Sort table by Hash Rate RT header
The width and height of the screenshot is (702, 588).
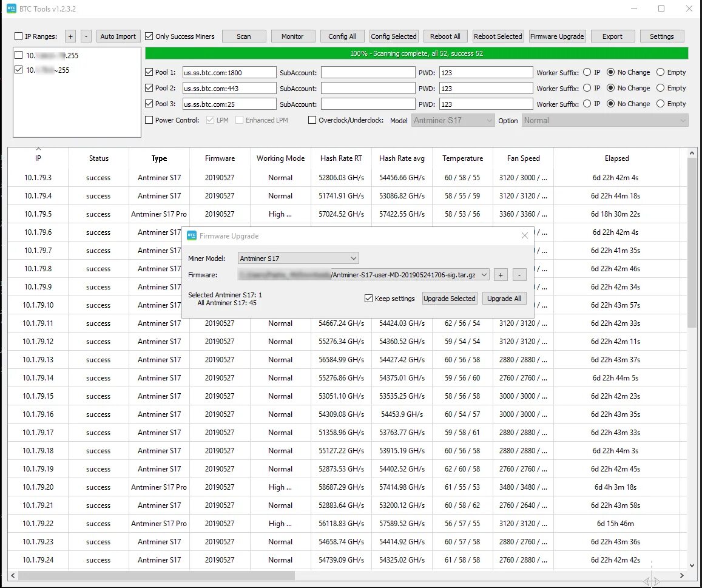[x=341, y=158]
